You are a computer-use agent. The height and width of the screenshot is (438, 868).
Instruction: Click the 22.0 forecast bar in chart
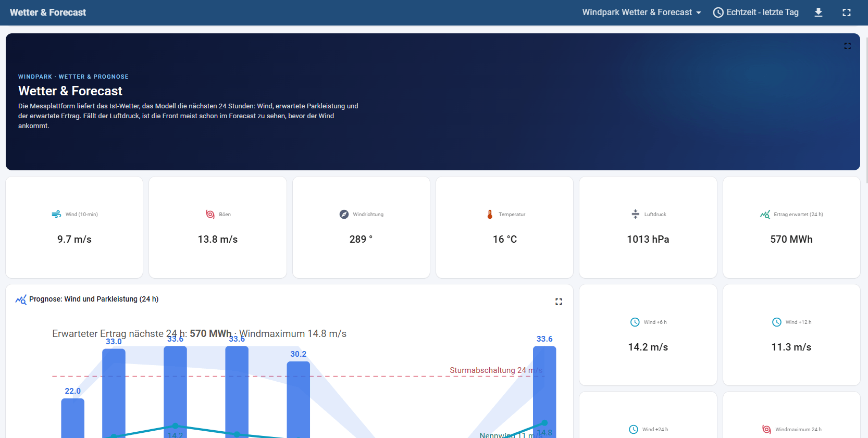coord(73,418)
